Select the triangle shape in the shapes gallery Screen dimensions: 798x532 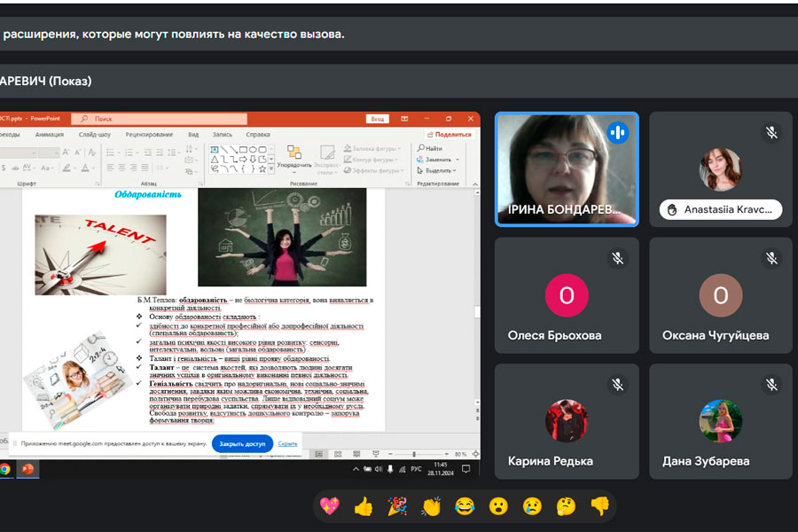click(215, 160)
